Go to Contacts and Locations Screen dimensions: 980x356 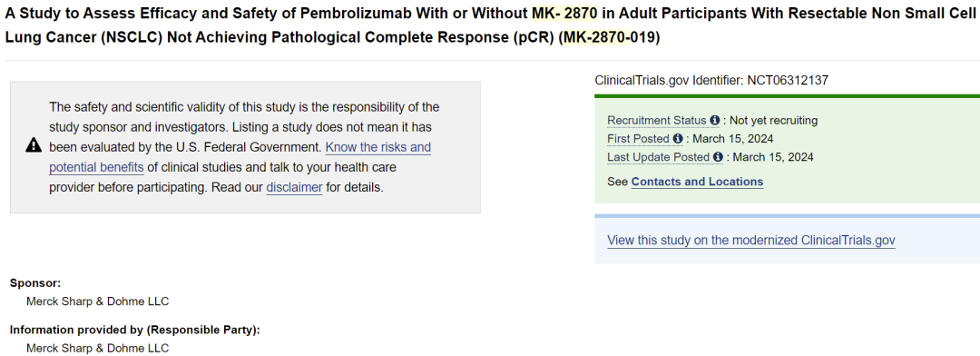pyautogui.click(x=697, y=182)
